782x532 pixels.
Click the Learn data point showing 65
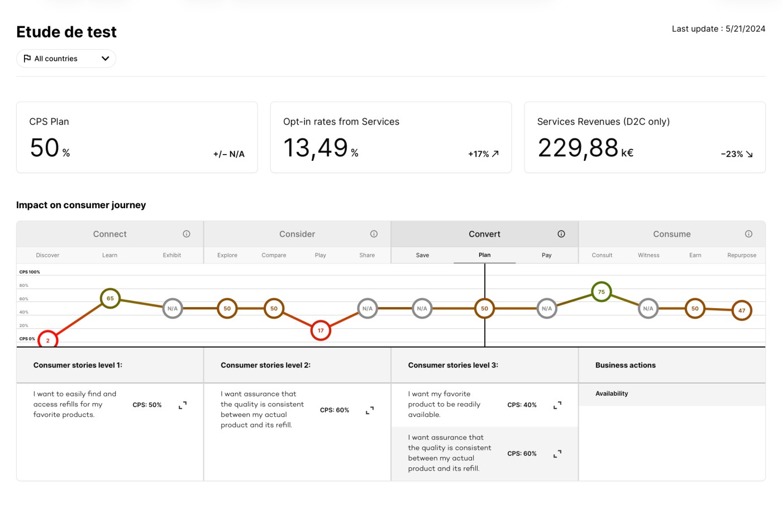tap(110, 298)
